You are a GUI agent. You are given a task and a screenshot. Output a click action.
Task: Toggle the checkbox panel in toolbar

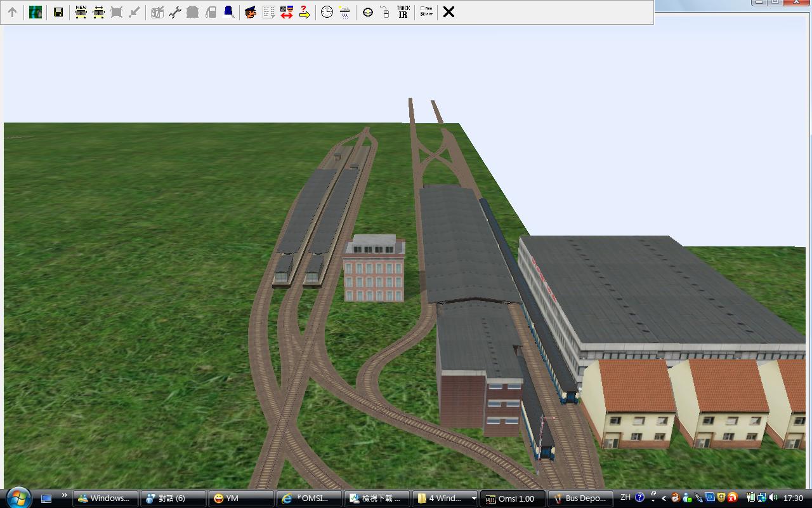[x=426, y=12]
